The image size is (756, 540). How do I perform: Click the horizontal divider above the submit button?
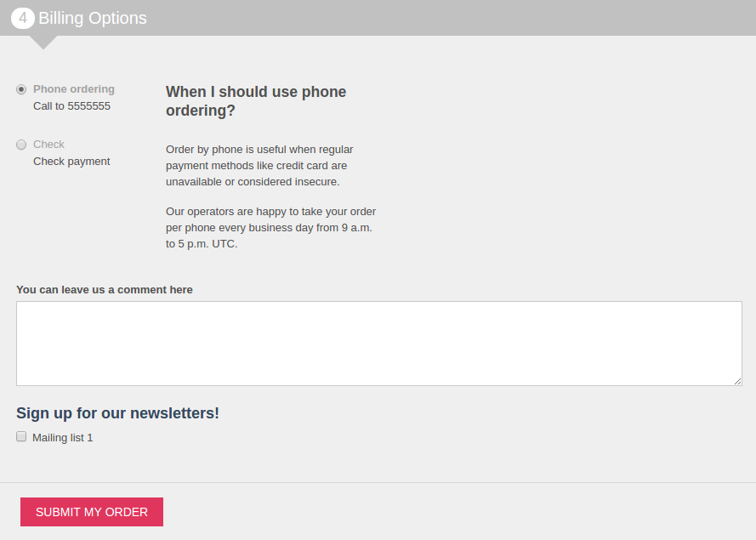click(378, 483)
